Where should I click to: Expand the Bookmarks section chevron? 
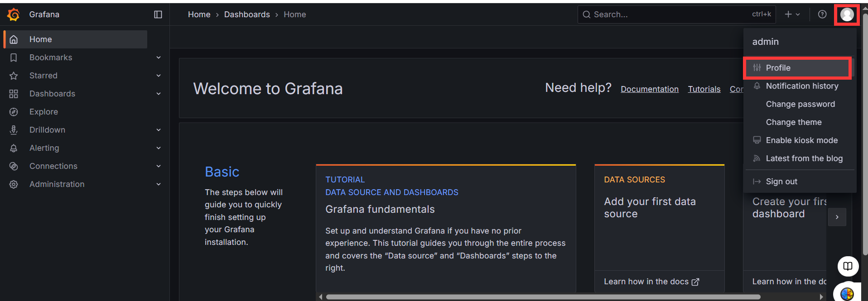[x=159, y=57]
